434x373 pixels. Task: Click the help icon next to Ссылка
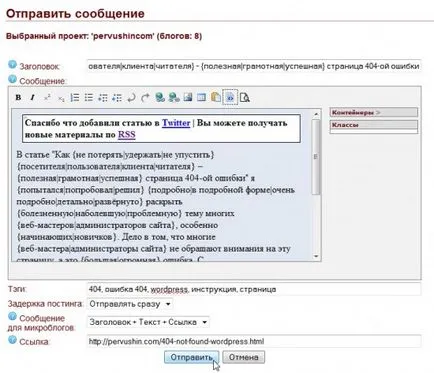coord(12,340)
